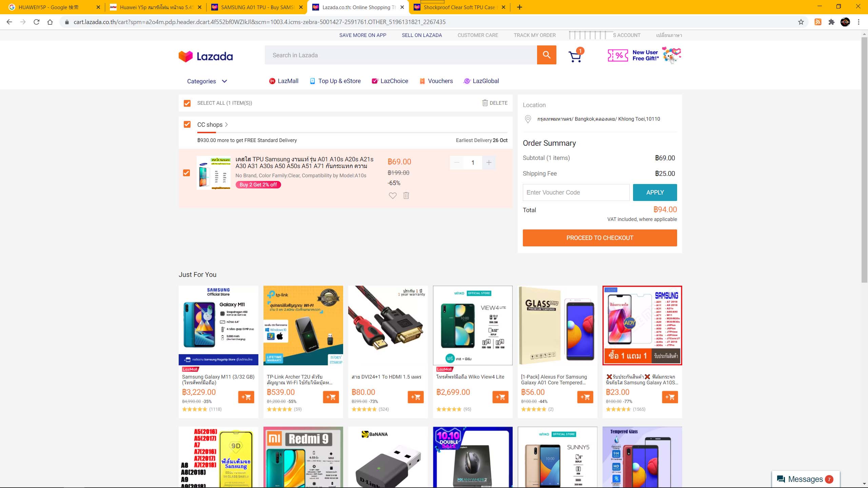Add DVI to HDMI cable to cart
Screen dimensions: 868x488
(x=415, y=397)
